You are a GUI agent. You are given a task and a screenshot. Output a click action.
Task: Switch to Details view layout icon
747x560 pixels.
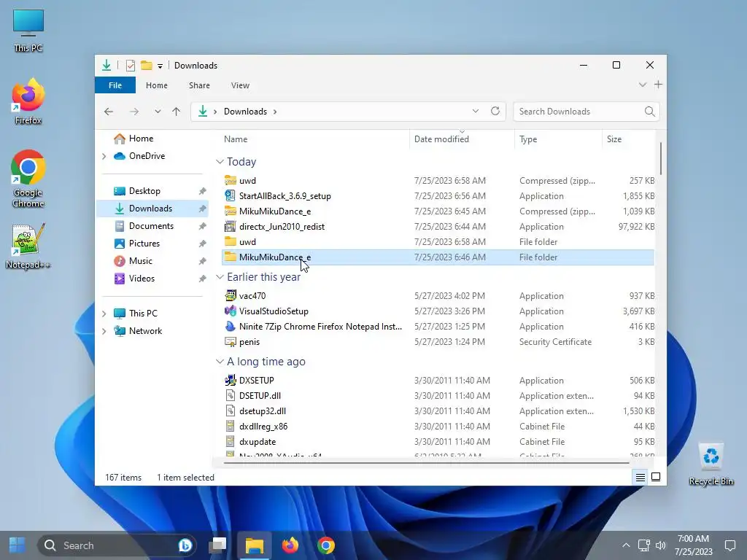click(640, 477)
